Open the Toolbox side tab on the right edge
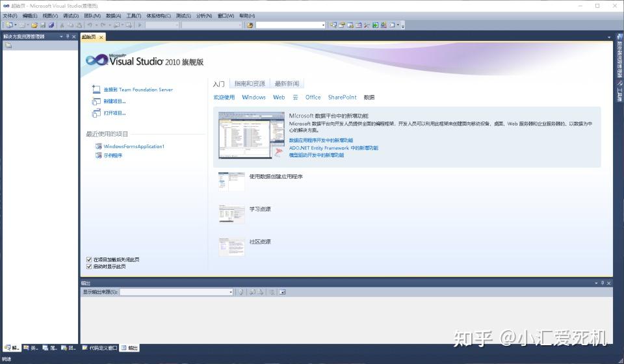The height and width of the screenshot is (364, 624). pos(619,92)
